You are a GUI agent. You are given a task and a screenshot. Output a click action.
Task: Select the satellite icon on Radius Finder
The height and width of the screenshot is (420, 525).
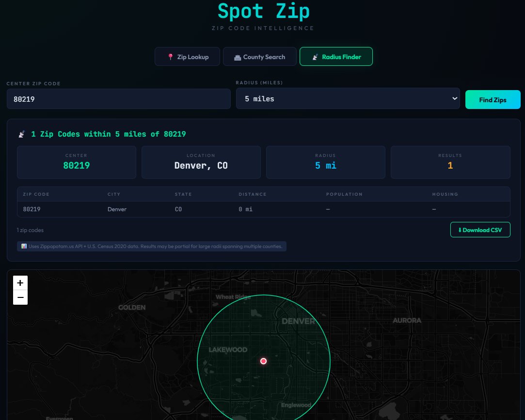pos(316,57)
